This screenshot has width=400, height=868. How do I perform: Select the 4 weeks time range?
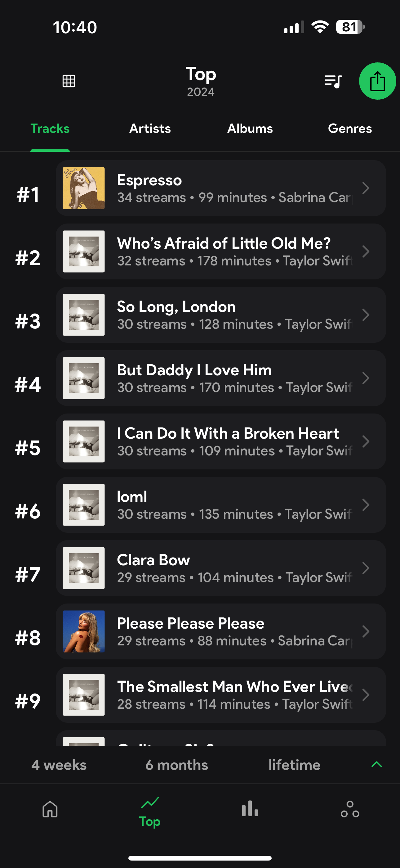pos(59,765)
